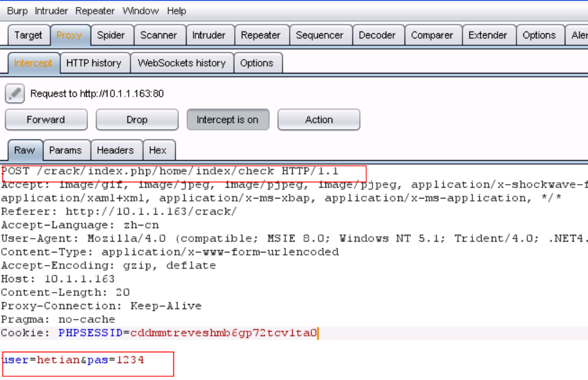Click the User-Agent header line
588x380 pixels.
coord(294,239)
